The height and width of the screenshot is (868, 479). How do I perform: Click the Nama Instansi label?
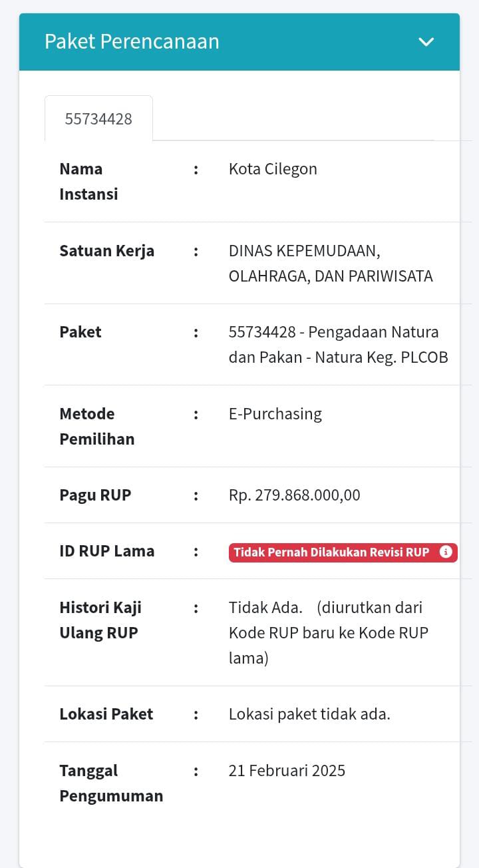tap(88, 181)
